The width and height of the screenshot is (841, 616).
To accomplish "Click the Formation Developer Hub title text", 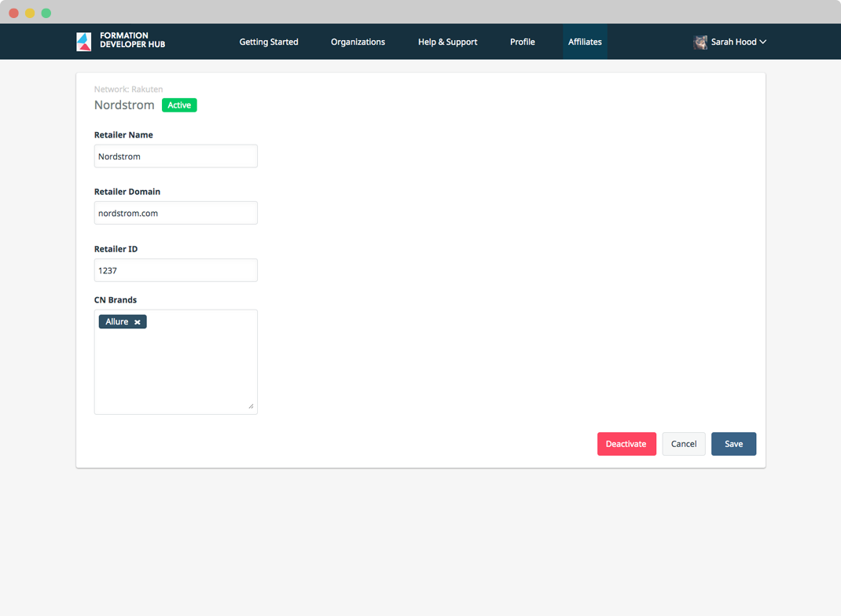I will [133, 40].
